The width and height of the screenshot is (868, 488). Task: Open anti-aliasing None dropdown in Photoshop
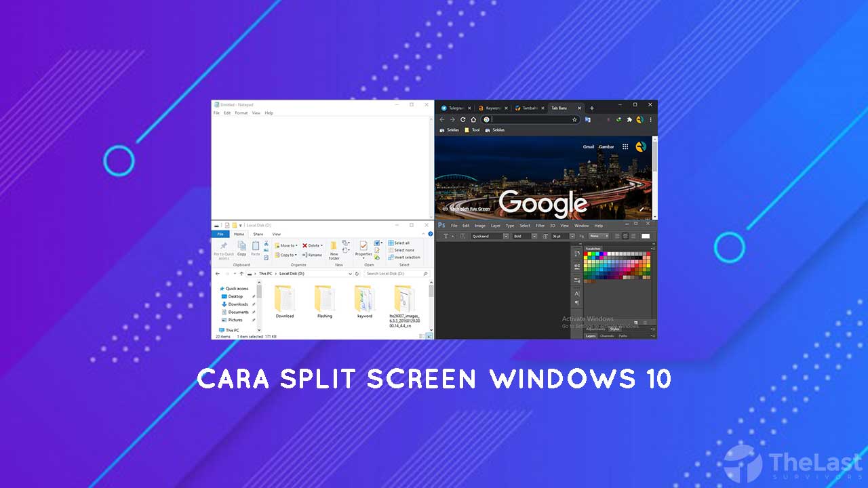click(x=599, y=236)
